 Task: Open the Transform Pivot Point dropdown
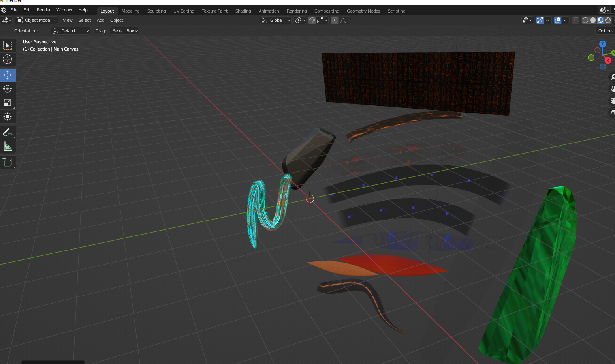point(300,20)
